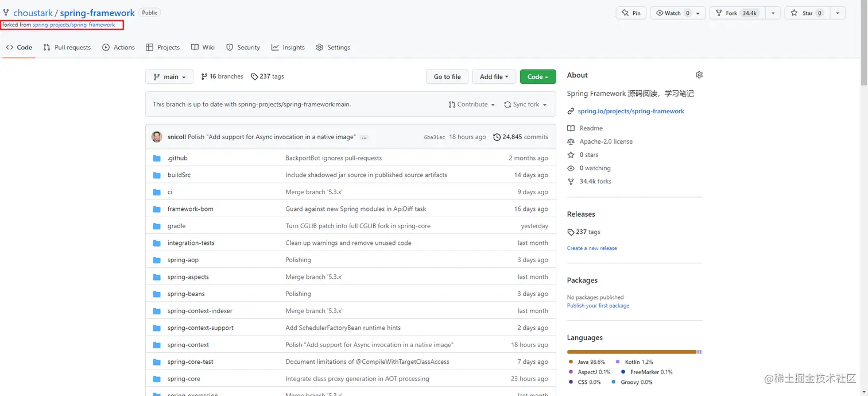Image resolution: width=868 pixels, height=396 pixels.
Task: Expand the commit message ellipsis button
Action: (364, 137)
